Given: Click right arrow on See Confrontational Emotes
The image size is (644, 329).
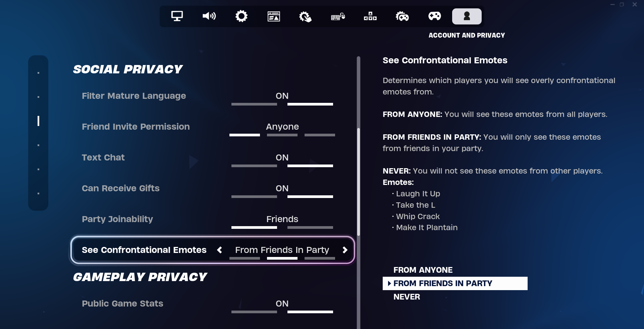Looking at the screenshot, I should (345, 250).
